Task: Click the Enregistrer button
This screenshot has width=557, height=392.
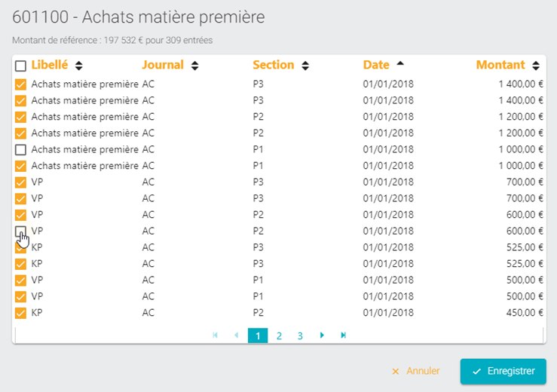Action: point(503,372)
